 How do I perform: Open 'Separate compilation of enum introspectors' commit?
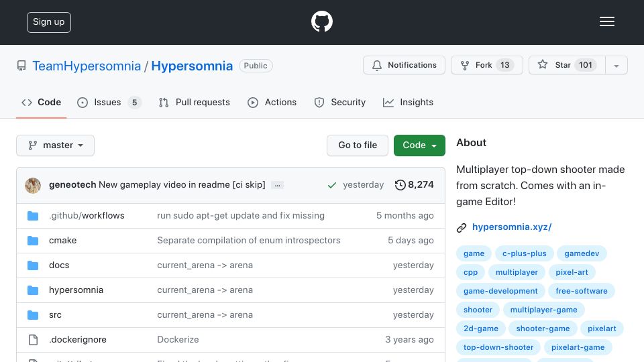(248, 240)
